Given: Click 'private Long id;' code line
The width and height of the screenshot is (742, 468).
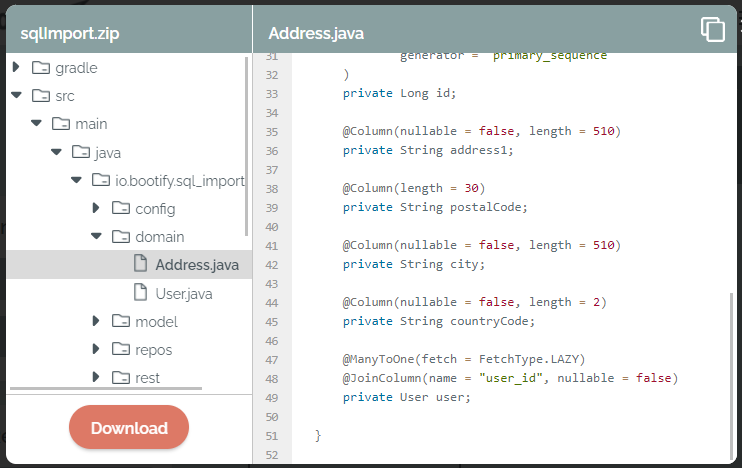Looking at the screenshot, I should (399, 93).
